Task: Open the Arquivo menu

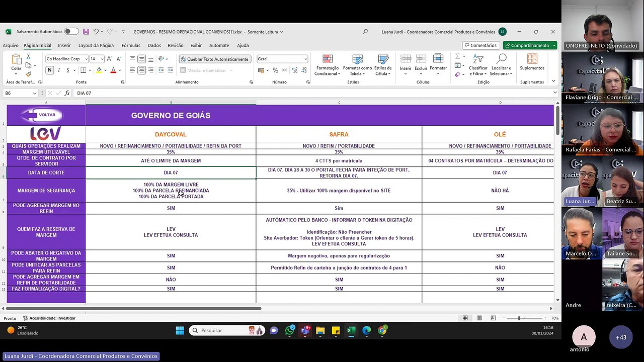Action: (11, 45)
